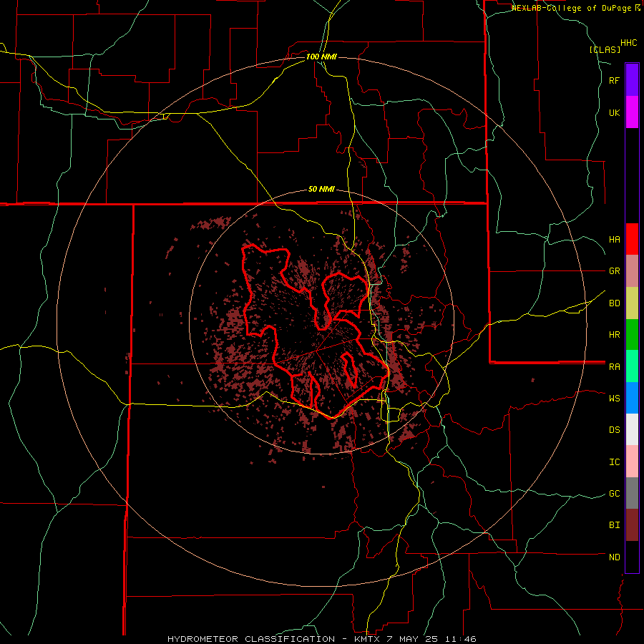This screenshot has height=644, width=644.
Task: Select the IC light pink legend swatch
Action: [x=632, y=462]
